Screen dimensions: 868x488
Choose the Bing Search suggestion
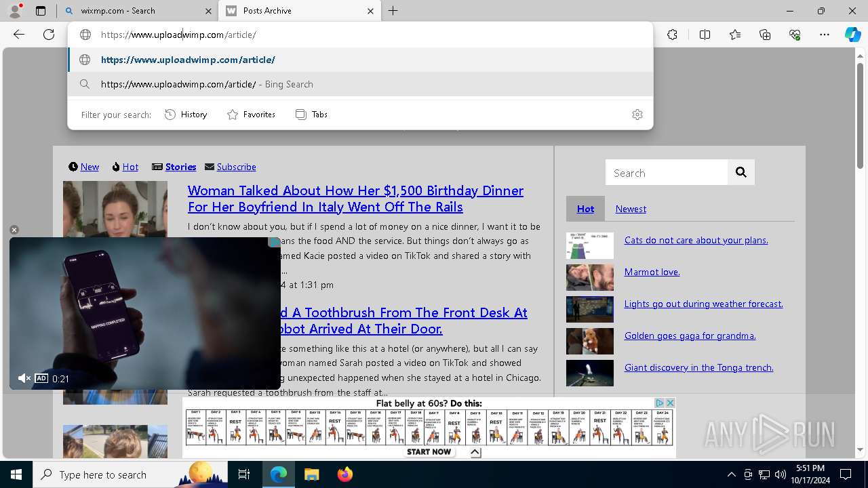pos(360,84)
